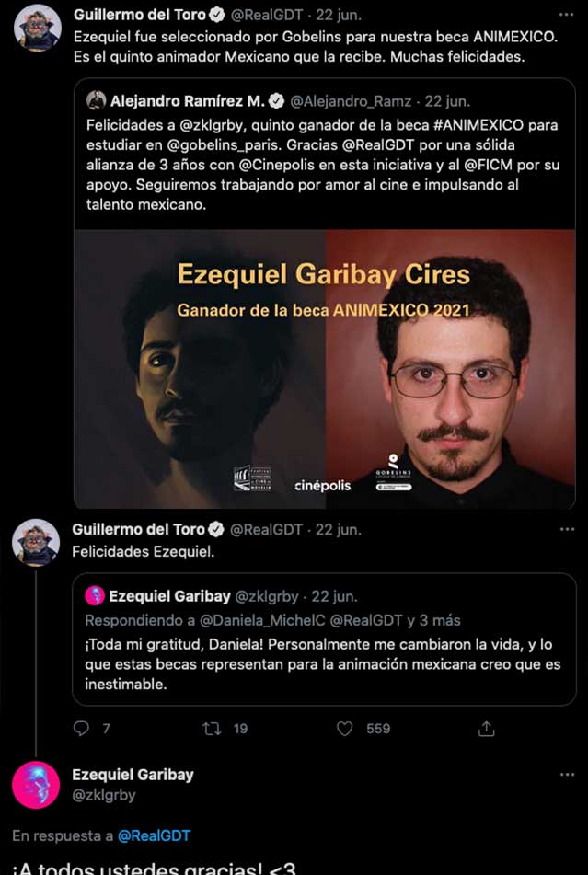Click the @zklgrby handle below Ezequiel Garibay
This screenshot has width=588, height=875.
click(x=104, y=795)
